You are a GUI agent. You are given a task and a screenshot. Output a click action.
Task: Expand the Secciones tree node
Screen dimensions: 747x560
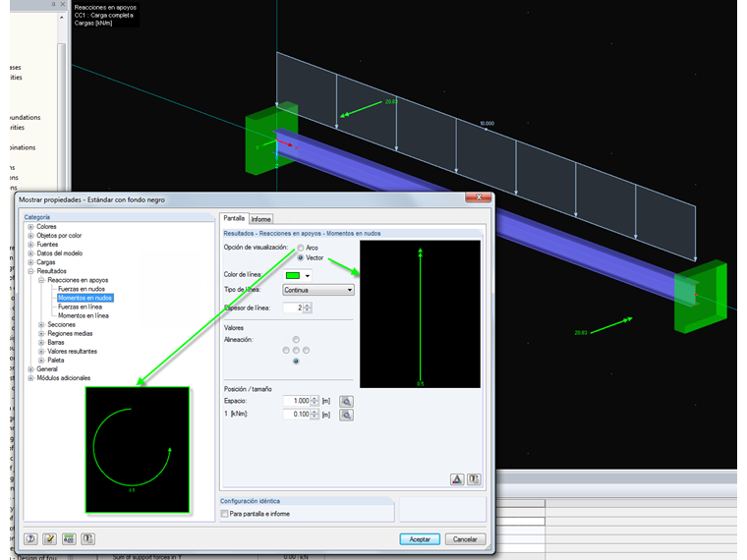coord(41,324)
